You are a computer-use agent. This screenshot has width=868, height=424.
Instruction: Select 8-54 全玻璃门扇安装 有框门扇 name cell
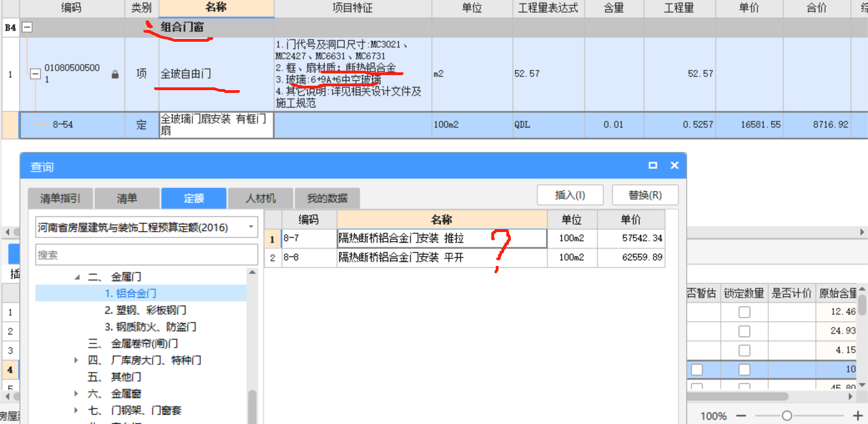click(x=216, y=125)
